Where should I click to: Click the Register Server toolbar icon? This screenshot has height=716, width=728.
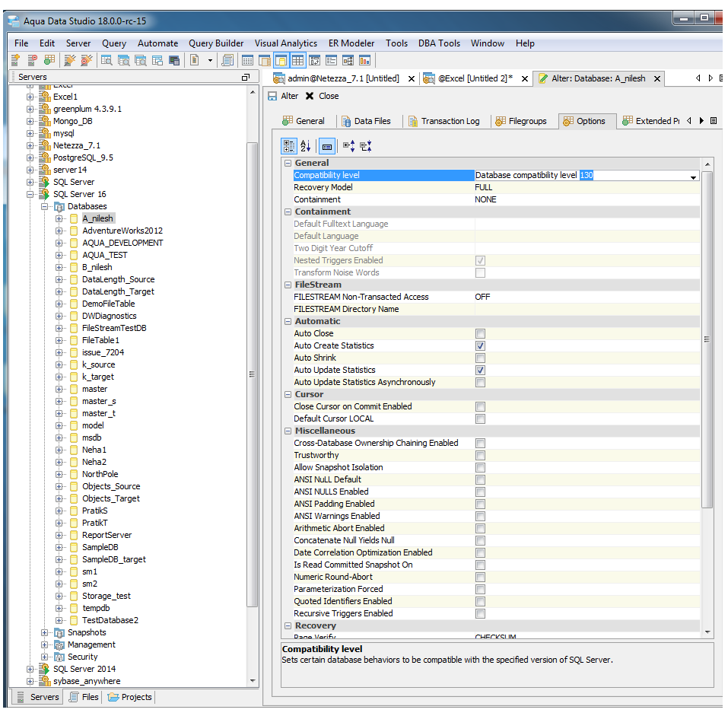(15, 60)
